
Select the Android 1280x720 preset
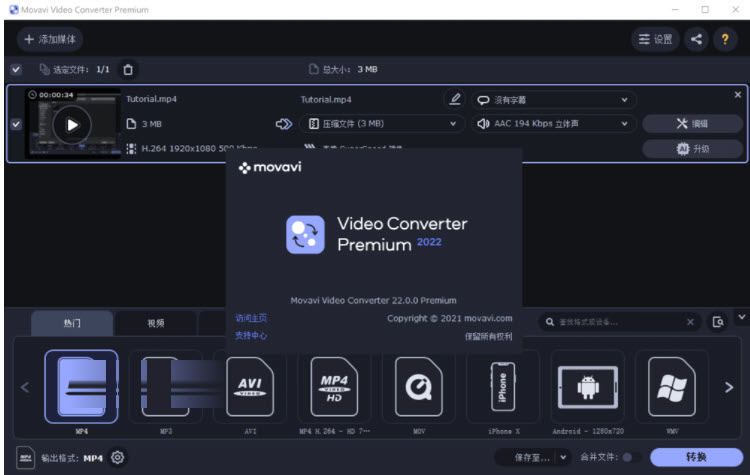(587, 385)
